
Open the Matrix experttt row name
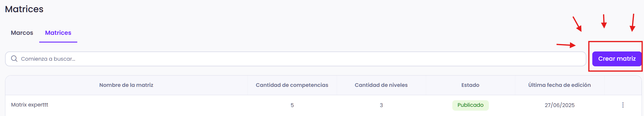point(29,105)
